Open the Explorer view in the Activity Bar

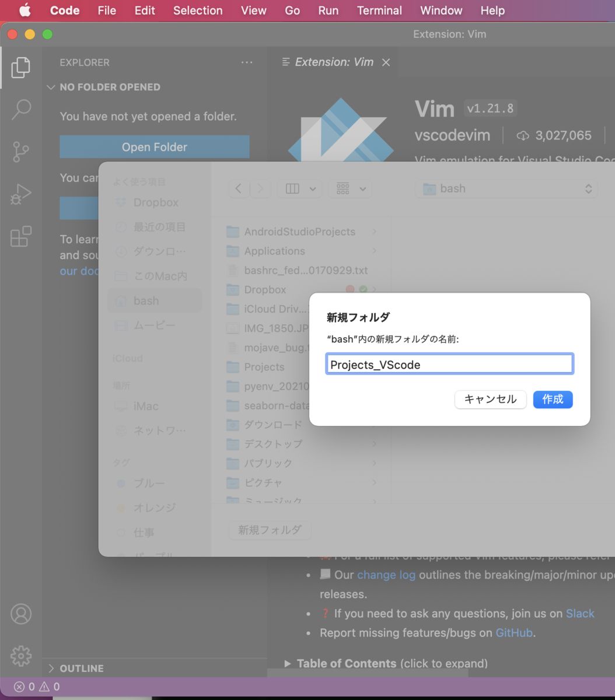21,67
